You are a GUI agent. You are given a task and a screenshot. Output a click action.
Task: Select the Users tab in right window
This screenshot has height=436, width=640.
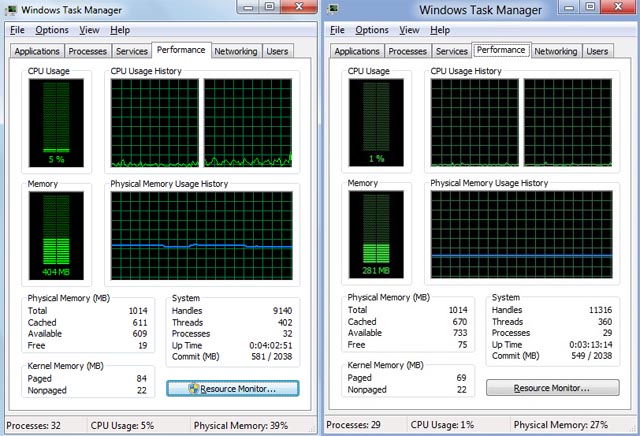tap(597, 51)
